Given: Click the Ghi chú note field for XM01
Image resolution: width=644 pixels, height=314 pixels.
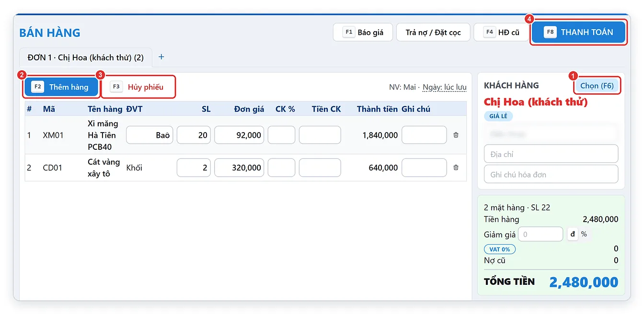Looking at the screenshot, I should point(424,135).
